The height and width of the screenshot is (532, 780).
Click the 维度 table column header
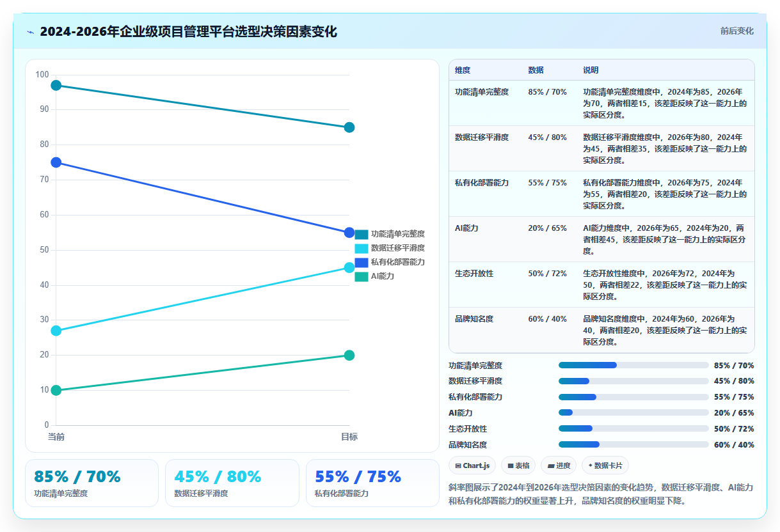tap(463, 70)
